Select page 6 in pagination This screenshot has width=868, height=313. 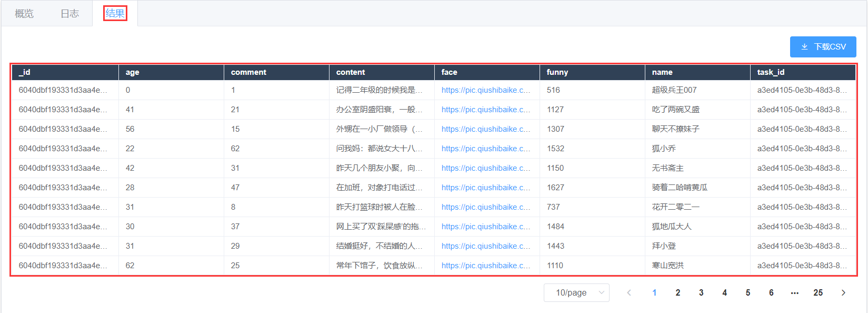(771, 292)
